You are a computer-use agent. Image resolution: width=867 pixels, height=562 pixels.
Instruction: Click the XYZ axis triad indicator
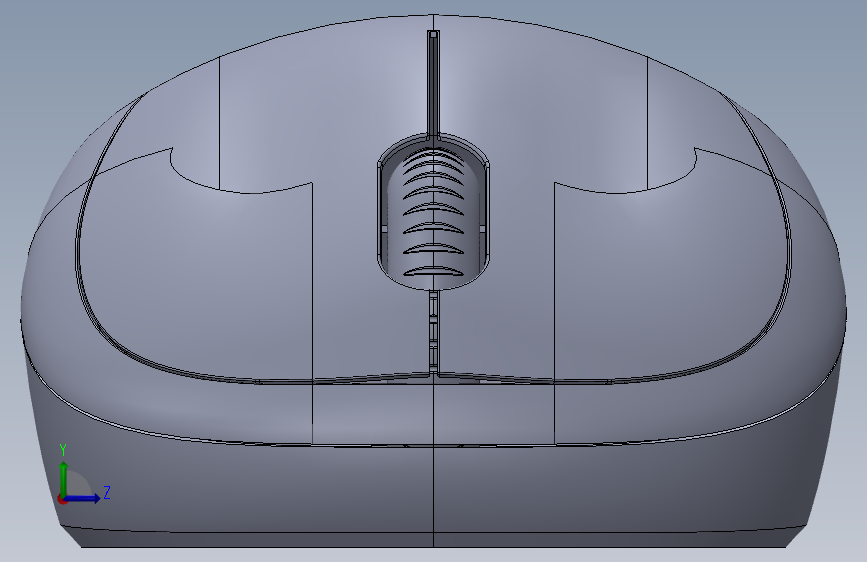[x=84, y=474]
